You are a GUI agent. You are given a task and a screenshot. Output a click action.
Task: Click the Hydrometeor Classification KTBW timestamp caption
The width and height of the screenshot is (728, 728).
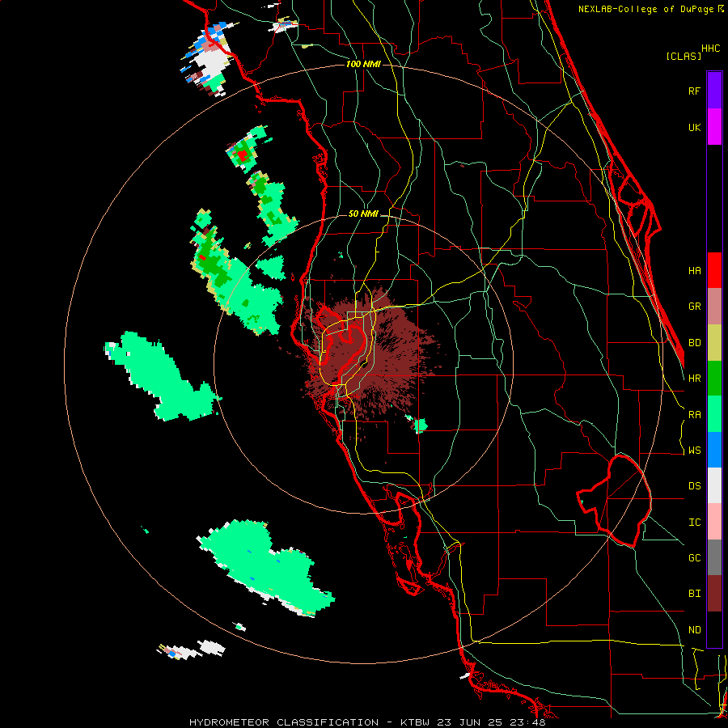[367, 722]
